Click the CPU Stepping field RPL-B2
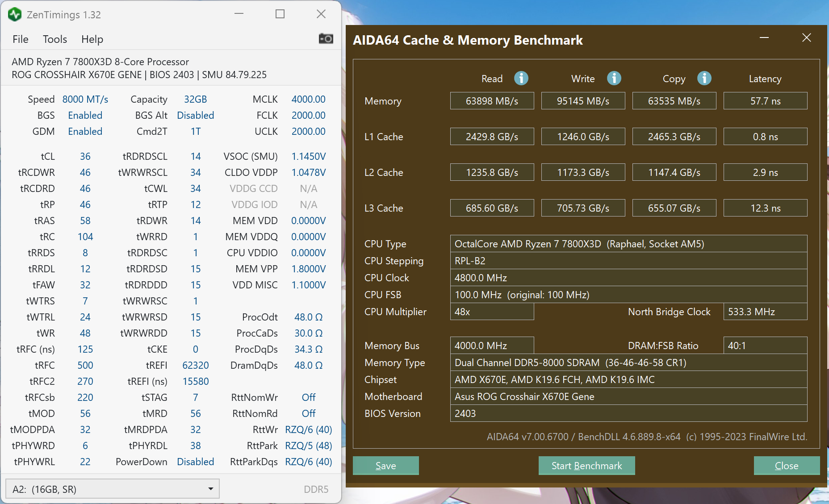Screen dimensions: 829x504 point(628,261)
